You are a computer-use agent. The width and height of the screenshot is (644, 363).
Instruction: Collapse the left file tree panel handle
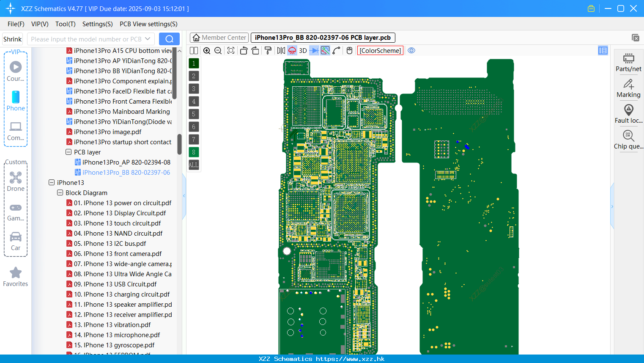pos(184,196)
